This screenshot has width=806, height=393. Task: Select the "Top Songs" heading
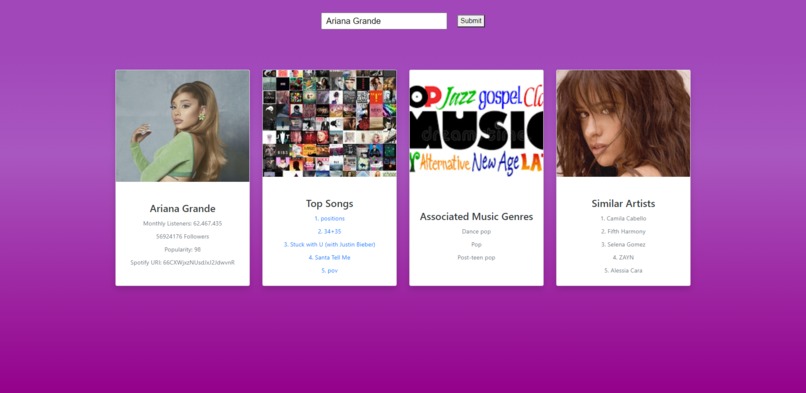329,203
